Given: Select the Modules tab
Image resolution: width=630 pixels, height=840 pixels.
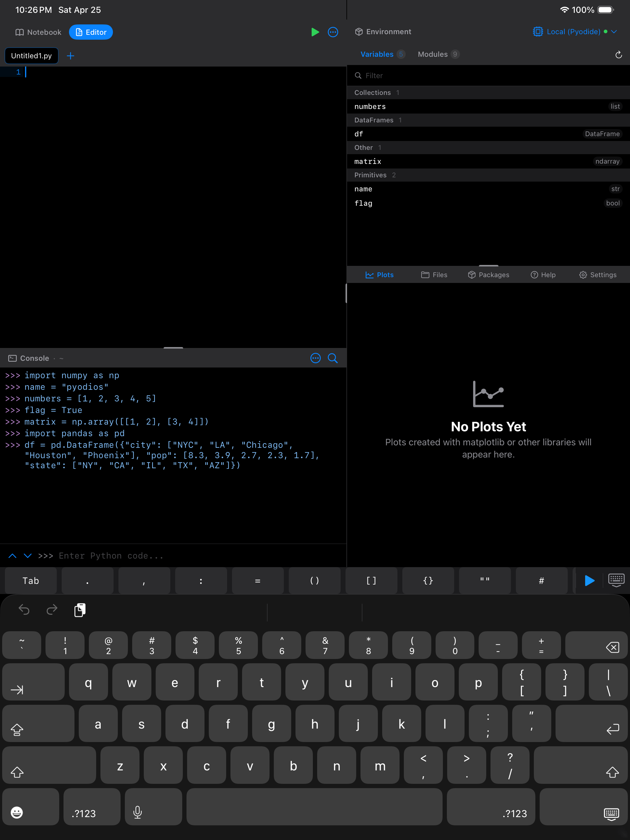Looking at the screenshot, I should point(439,54).
